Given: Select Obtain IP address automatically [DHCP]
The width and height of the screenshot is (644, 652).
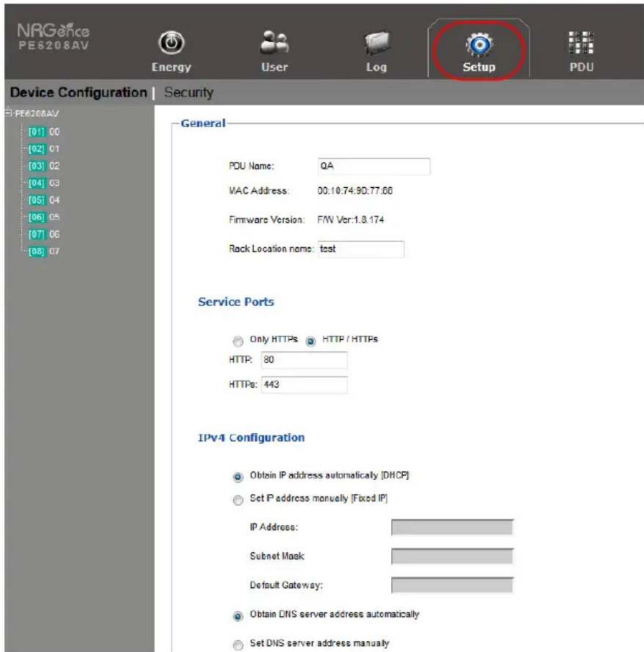Looking at the screenshot, I should click(x=238, y=477).
